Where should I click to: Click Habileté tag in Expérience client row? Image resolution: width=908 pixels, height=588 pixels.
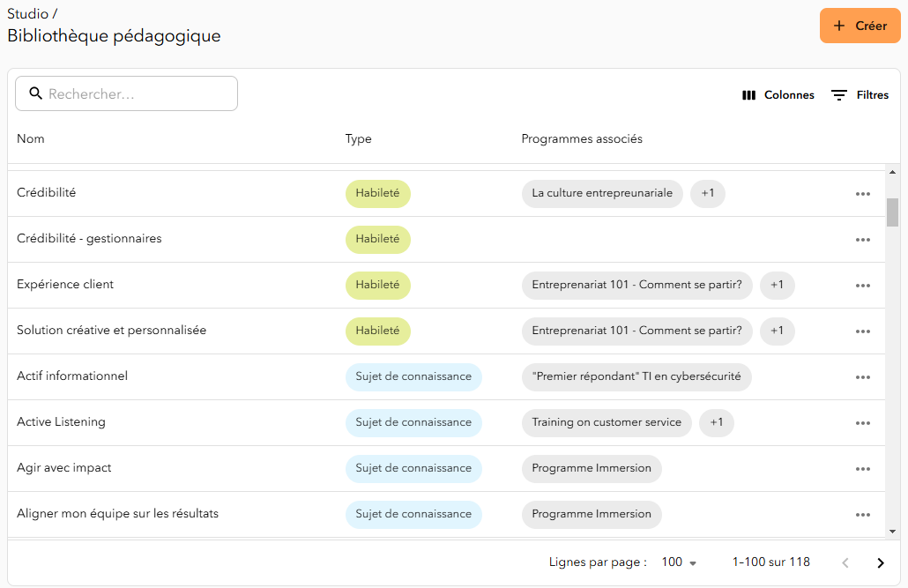click(377, 285)
